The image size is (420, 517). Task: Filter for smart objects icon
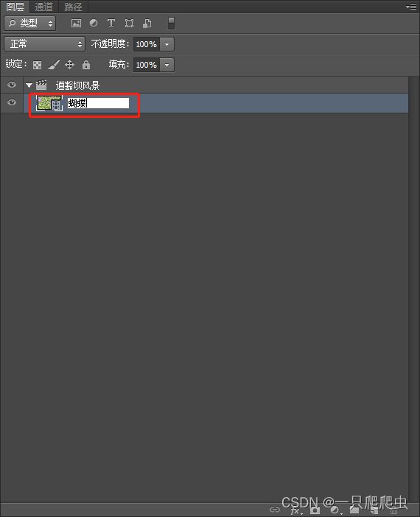(x=147, y=23)
